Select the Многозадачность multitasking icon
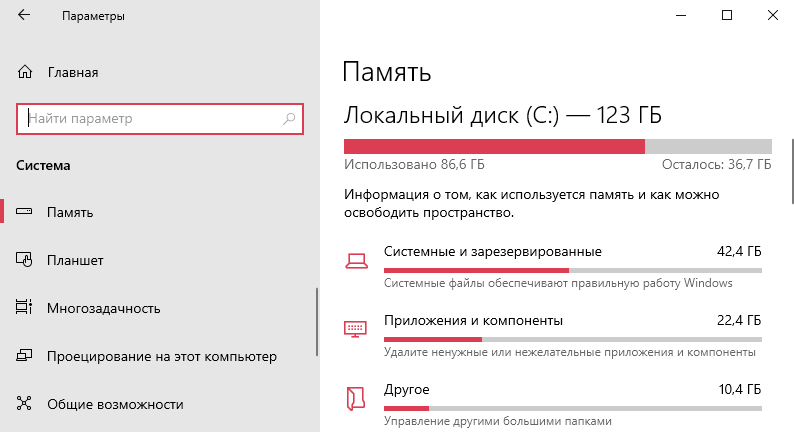This screenshot has height=432, width=794. click(x=24, y=307)
